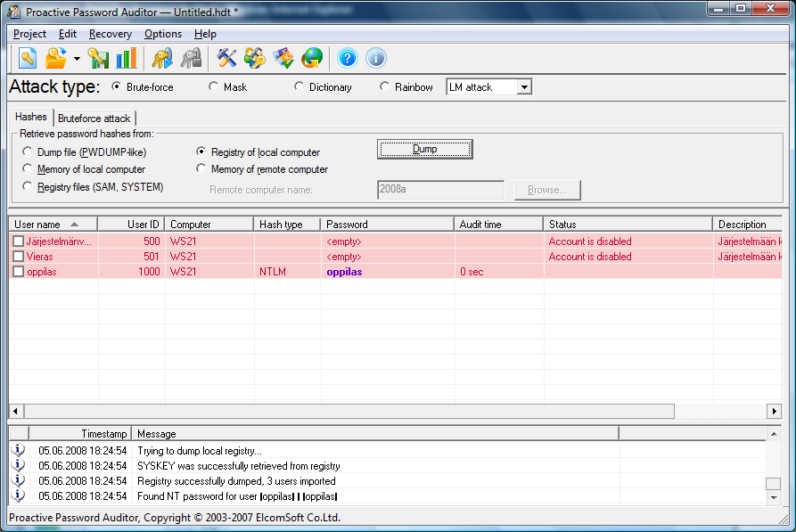796x532 pixels.
Task: Open a project with the folder-key icon
Action: 56,59
